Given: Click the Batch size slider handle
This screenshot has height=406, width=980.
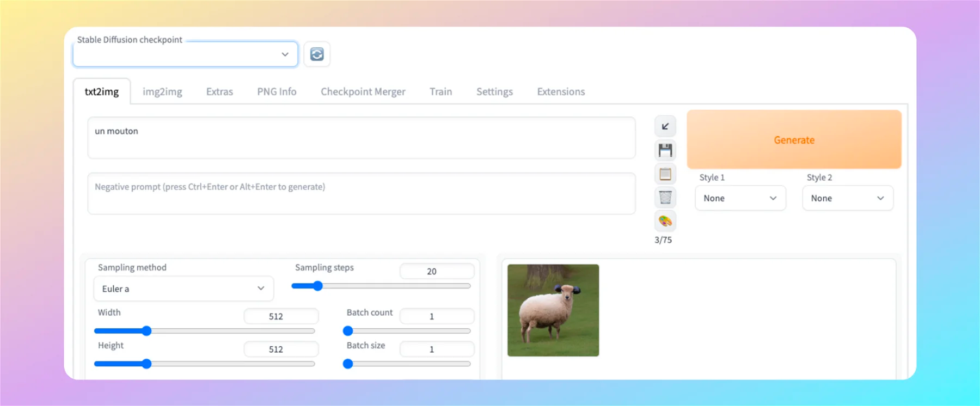Looking at the screenshot, I should (348, 364).
